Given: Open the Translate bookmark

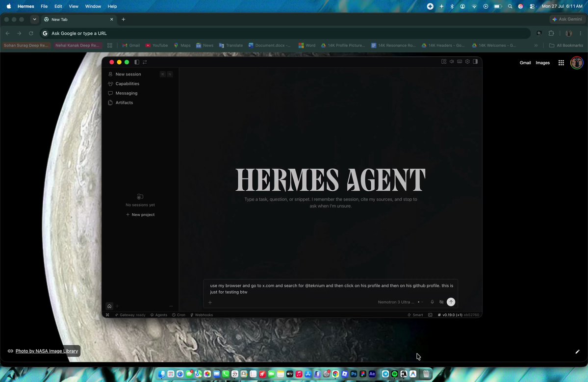Looking at the screenshot, I should pos(231,46).
